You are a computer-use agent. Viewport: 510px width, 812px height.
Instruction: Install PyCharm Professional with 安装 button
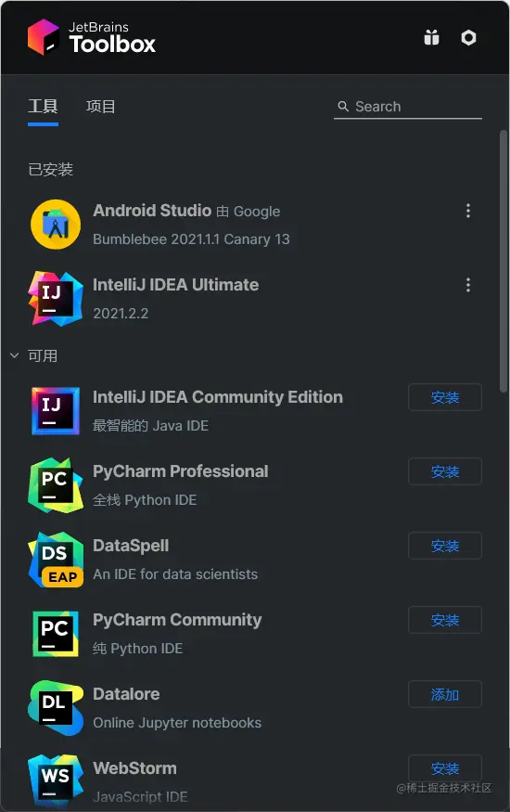pyautogui.click(x=445, y=471)
